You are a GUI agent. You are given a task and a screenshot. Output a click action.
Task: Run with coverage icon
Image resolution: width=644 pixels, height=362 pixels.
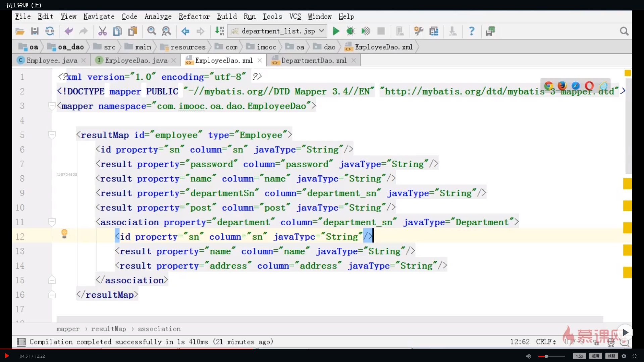[x=366, y=31]
